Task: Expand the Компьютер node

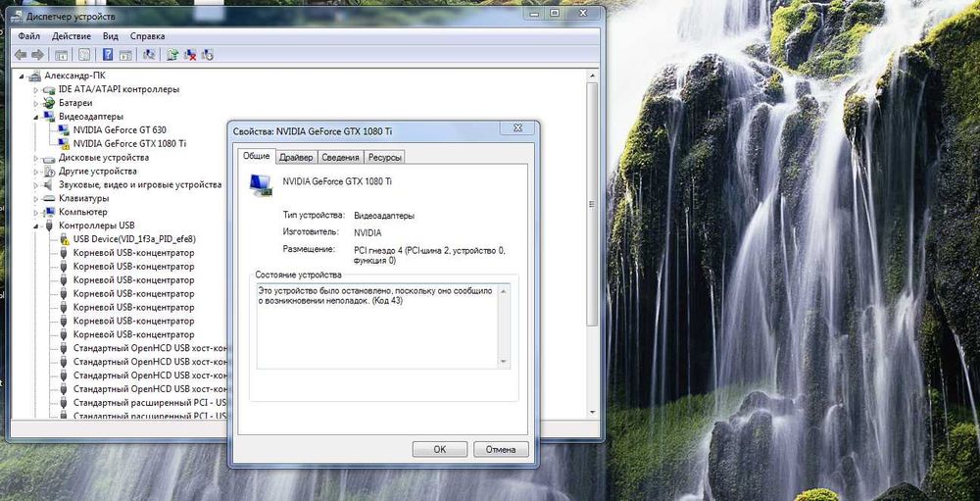Action: pyautogui.click(x=36, y=213)
